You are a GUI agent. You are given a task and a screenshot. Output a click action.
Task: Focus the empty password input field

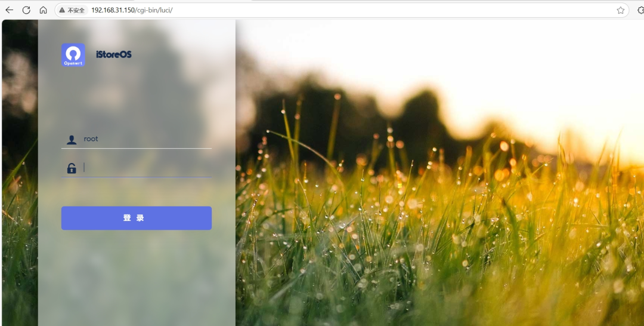[x=146, y=168]
